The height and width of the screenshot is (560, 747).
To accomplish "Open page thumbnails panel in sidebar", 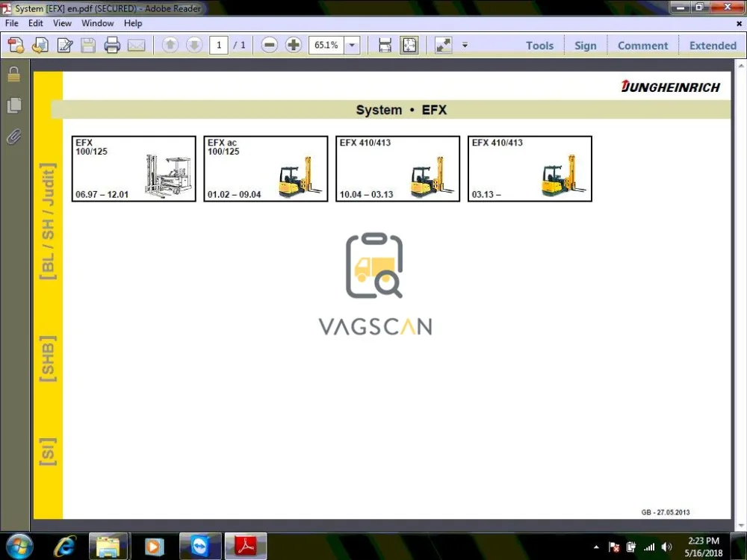I will pos(13,105).
